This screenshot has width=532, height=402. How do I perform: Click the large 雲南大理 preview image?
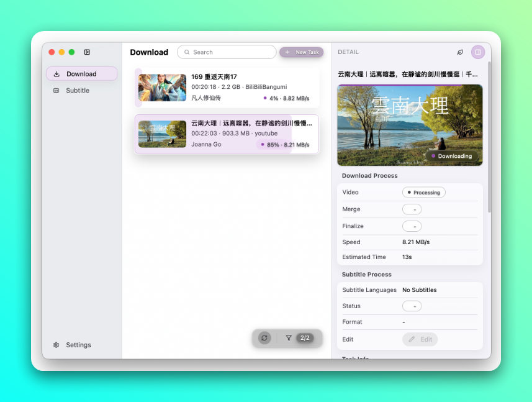[x=410, y=125]
